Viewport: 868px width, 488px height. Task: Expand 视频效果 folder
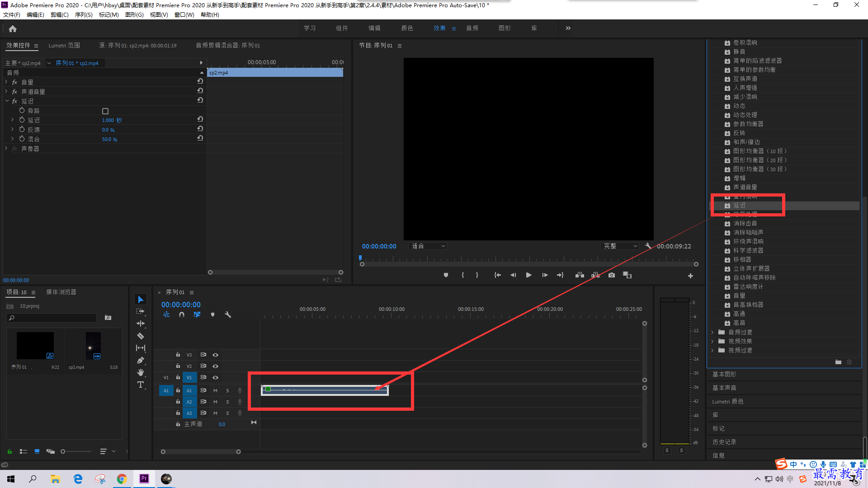[x=712, y=341]
